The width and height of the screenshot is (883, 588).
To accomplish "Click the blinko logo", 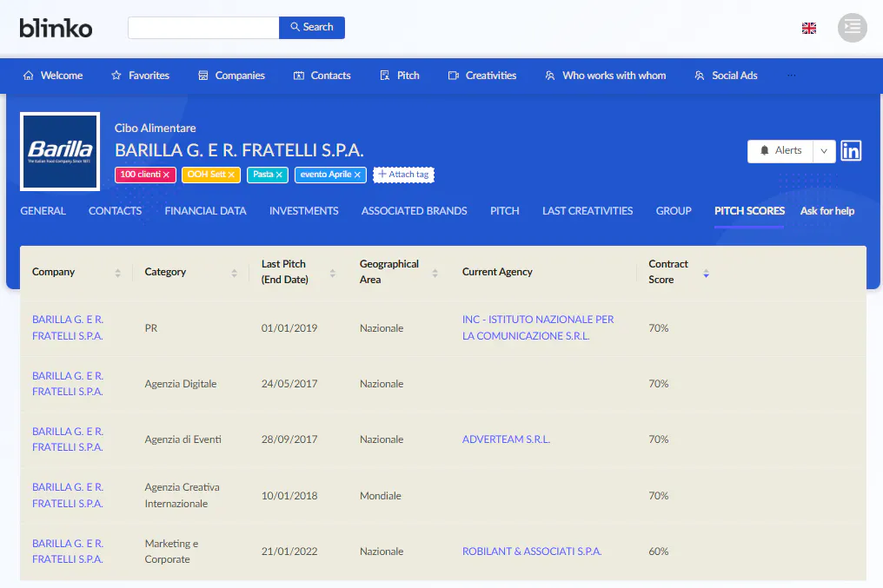I will point(56,28).
